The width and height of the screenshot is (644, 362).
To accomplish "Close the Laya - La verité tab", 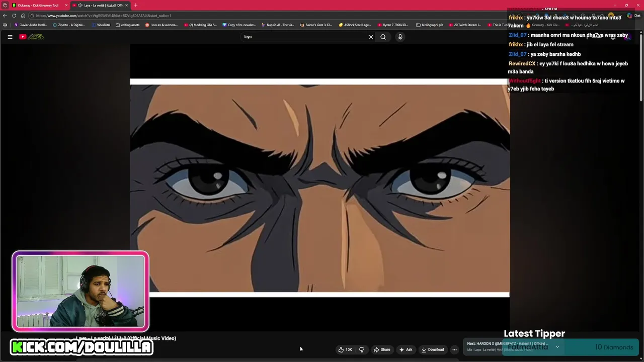I will coord(126,5).
